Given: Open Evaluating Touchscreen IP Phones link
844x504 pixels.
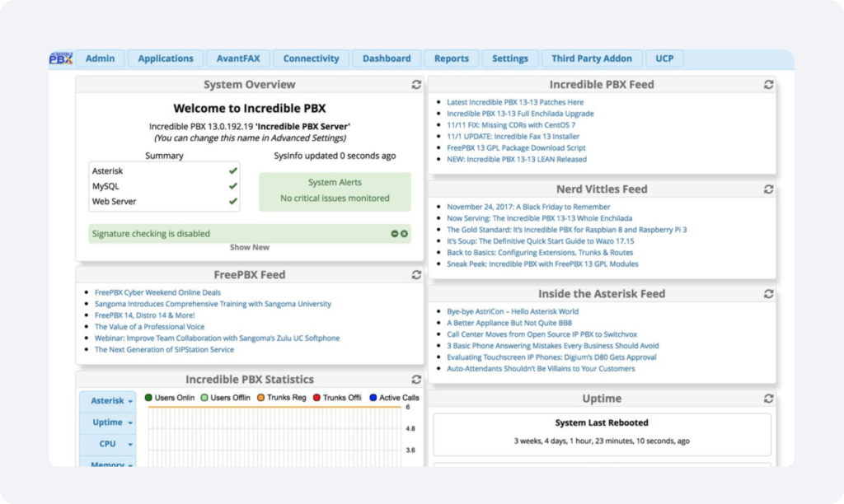Looking at the screenshot, I should pyautogui.click(x=551, y=357).
